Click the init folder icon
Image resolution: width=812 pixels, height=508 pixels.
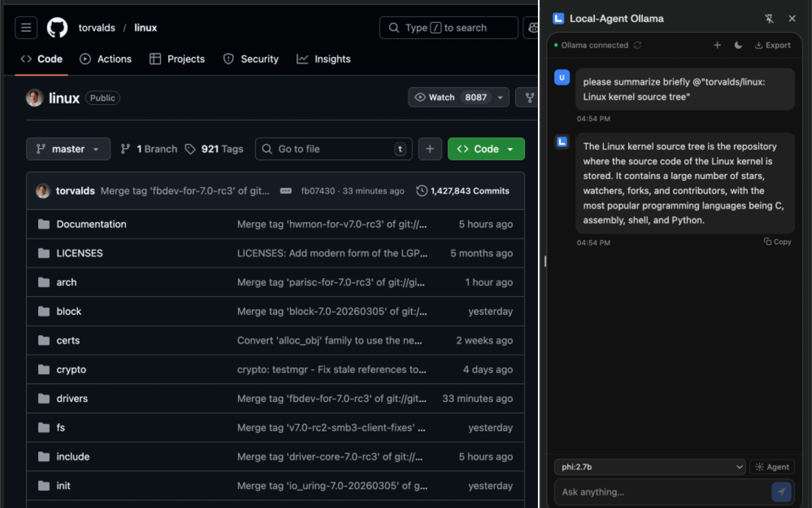44,486
